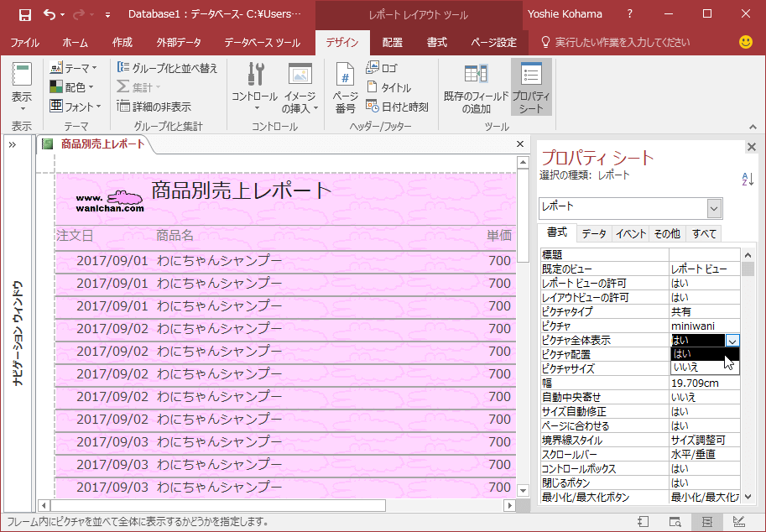
Task: Switch to Layout View status icon
Action: click(707, 522)
